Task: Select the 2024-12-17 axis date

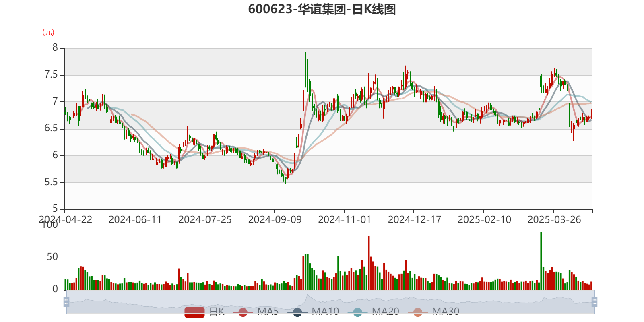Action: coord(415,220)
